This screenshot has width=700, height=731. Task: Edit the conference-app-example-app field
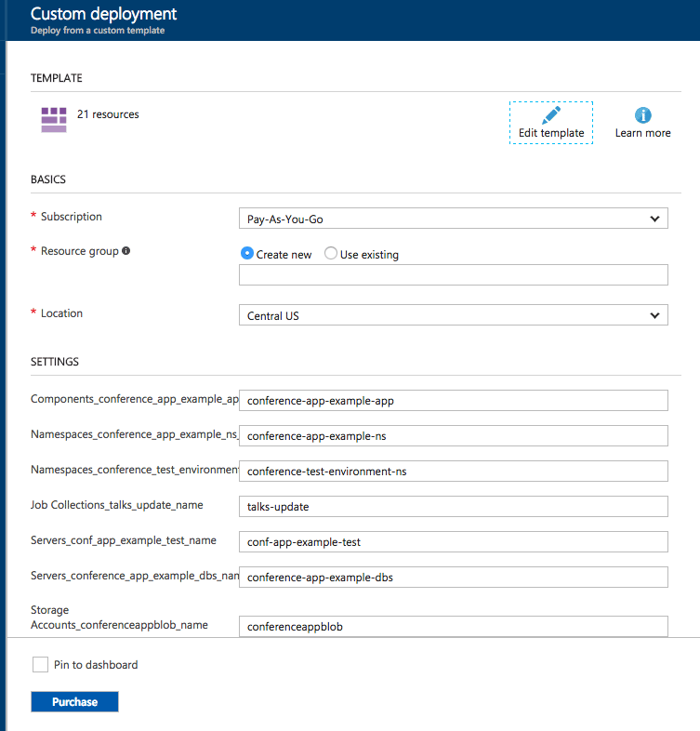pos(453,401)
